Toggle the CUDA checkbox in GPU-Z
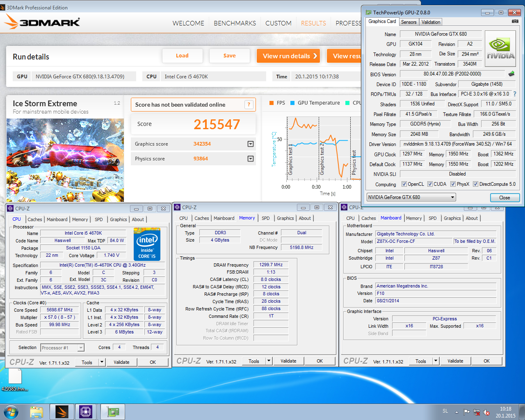This screenshot has width=525, height=420. pyautogui.click(x=430, y=184)
